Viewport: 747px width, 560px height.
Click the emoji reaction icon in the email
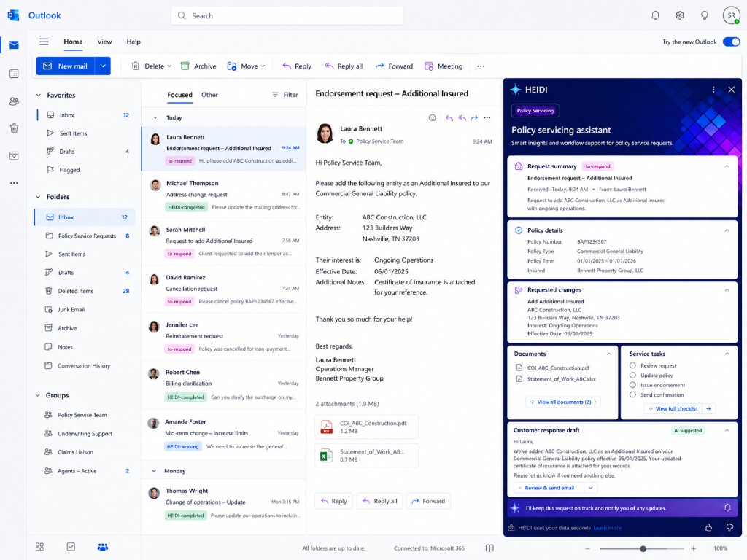click(432, 117)
